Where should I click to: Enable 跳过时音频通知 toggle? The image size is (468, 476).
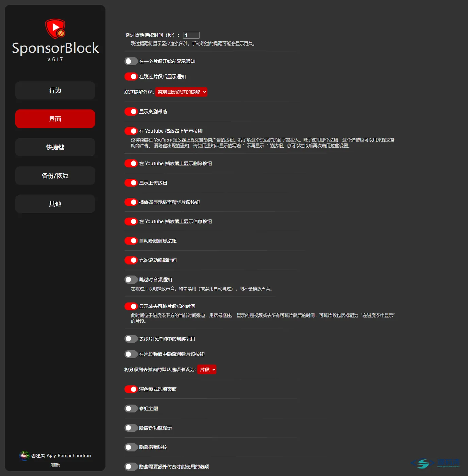131,279
